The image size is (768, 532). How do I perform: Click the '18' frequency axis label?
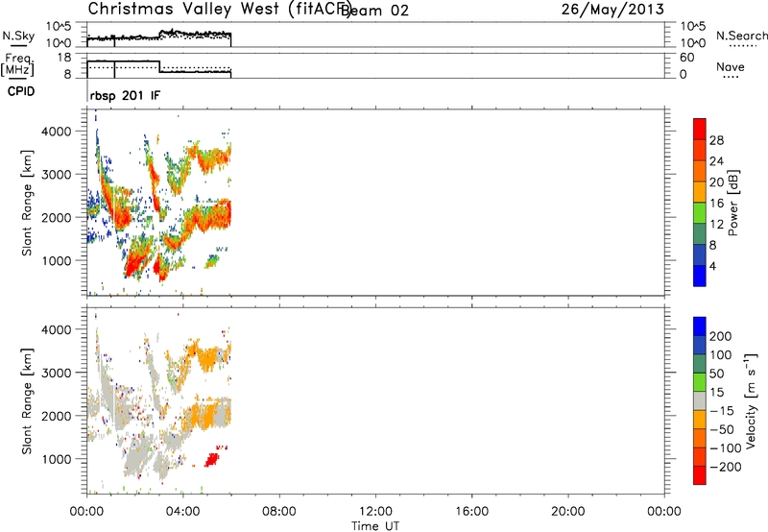coord(64,58)
